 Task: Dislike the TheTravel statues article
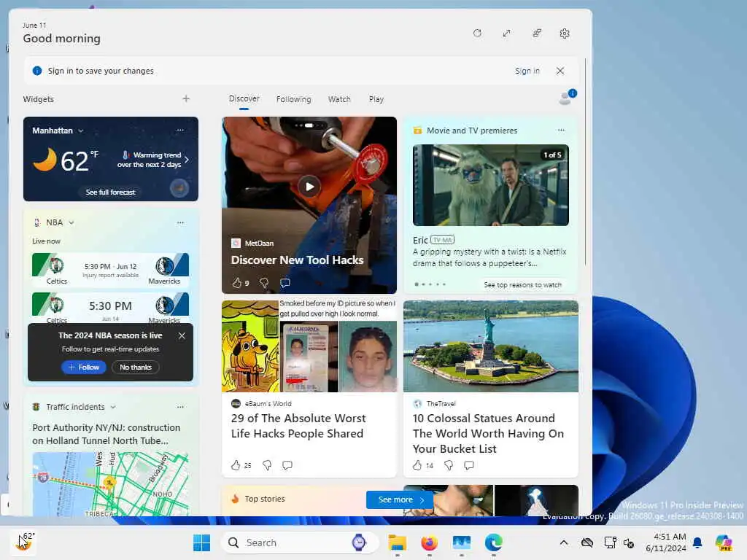[x=449, y=465]
